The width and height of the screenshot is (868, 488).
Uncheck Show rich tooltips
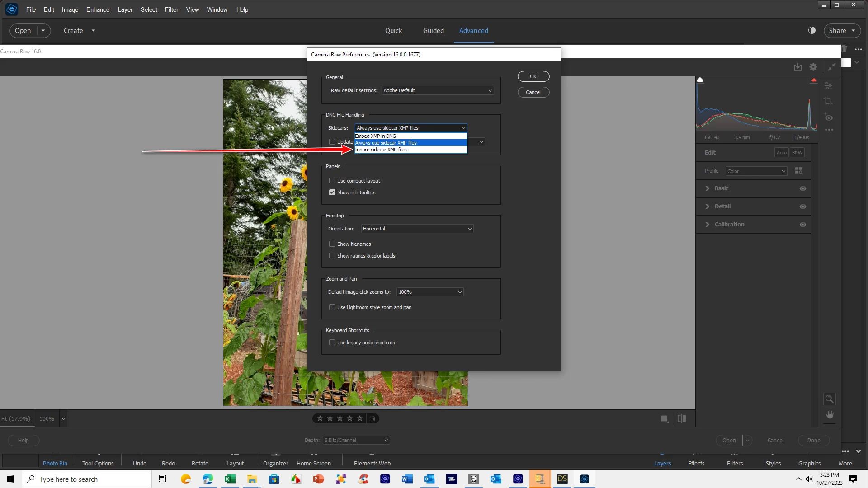pos(332,192)
